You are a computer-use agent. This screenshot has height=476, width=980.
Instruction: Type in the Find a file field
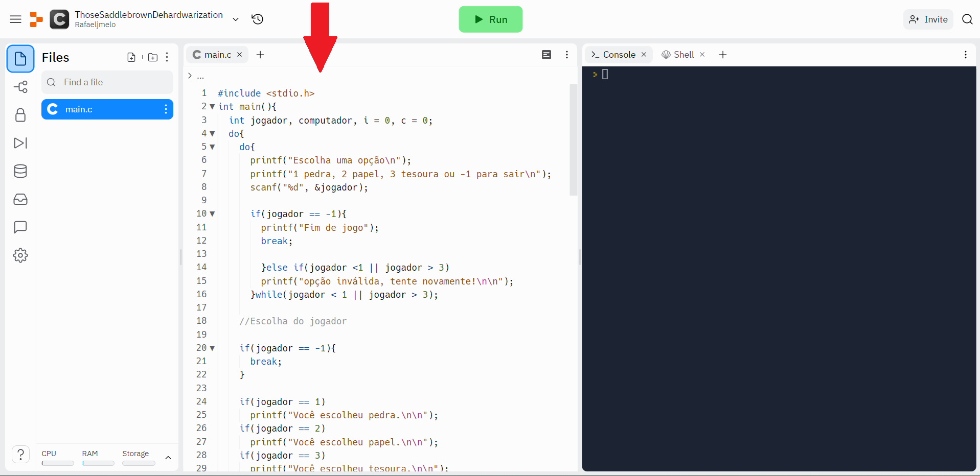click(107, 82)
